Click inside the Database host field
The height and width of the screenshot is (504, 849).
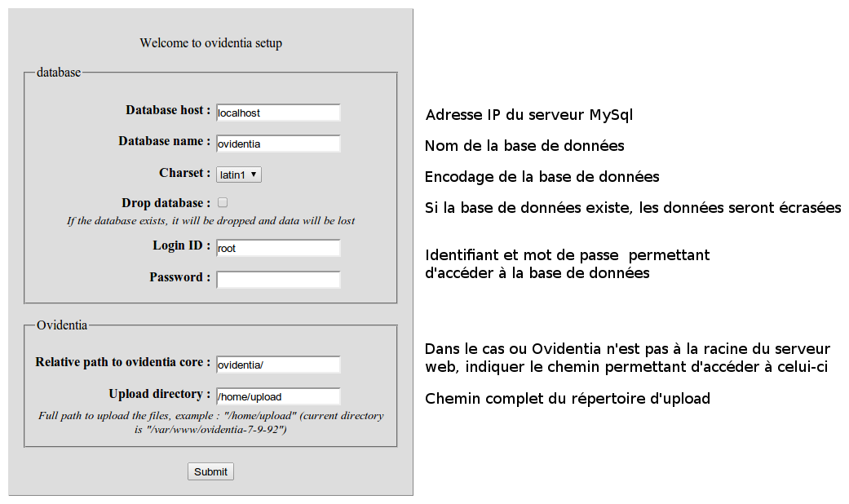[x=277, y=113]
